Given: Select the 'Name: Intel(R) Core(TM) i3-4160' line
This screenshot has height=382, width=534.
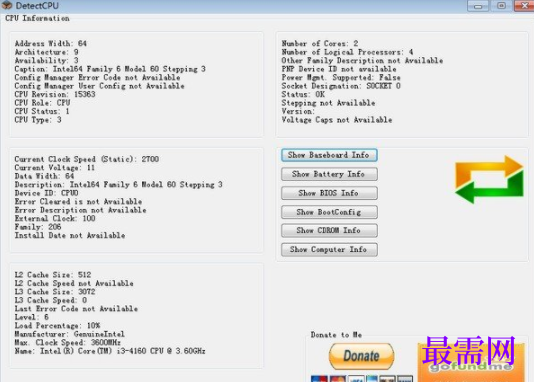Looking at the screenshot, I should coord(110,351).
